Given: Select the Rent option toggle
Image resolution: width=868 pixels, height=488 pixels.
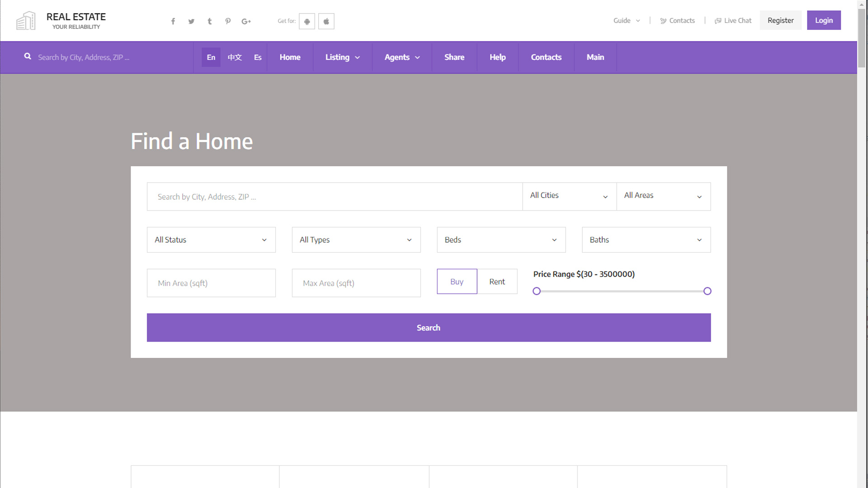Looking at the screenshot, I should click(497, 282).
